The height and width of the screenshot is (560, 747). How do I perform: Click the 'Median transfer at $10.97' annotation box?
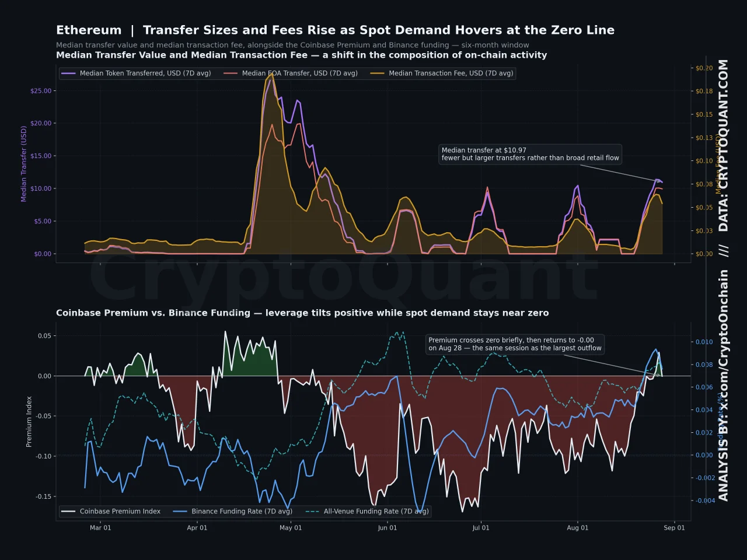click(x=530, y=154)
